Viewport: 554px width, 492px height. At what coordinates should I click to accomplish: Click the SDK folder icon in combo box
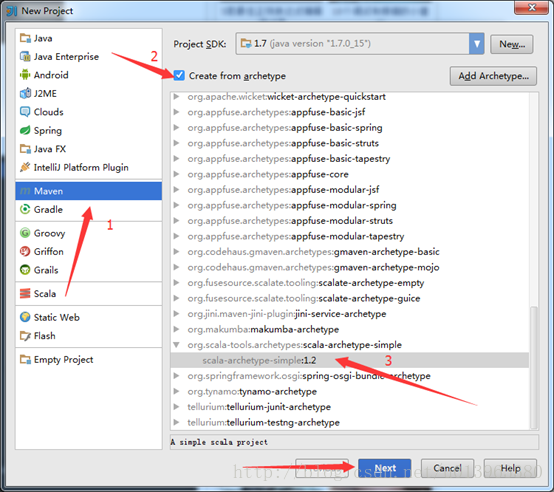pos(246,43)
